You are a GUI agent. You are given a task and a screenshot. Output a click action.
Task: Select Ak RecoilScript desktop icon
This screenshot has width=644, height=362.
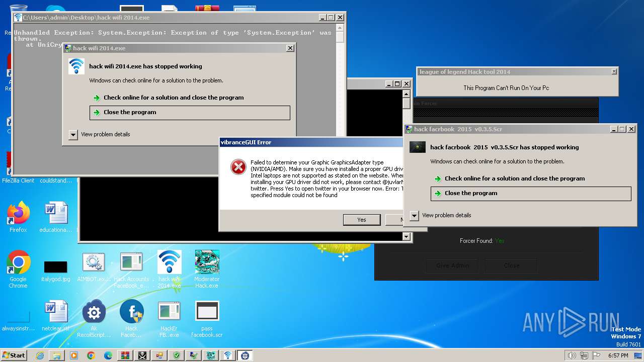click(x=94, y=319)
